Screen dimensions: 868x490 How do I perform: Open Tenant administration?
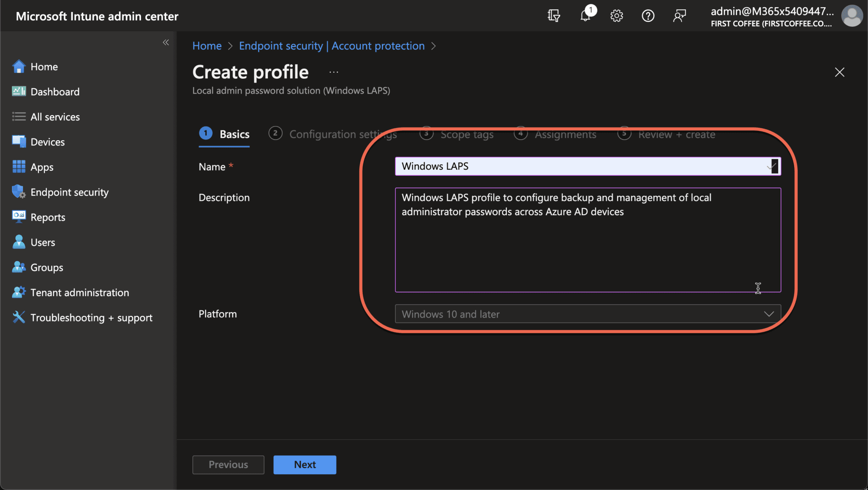(80, 292)
